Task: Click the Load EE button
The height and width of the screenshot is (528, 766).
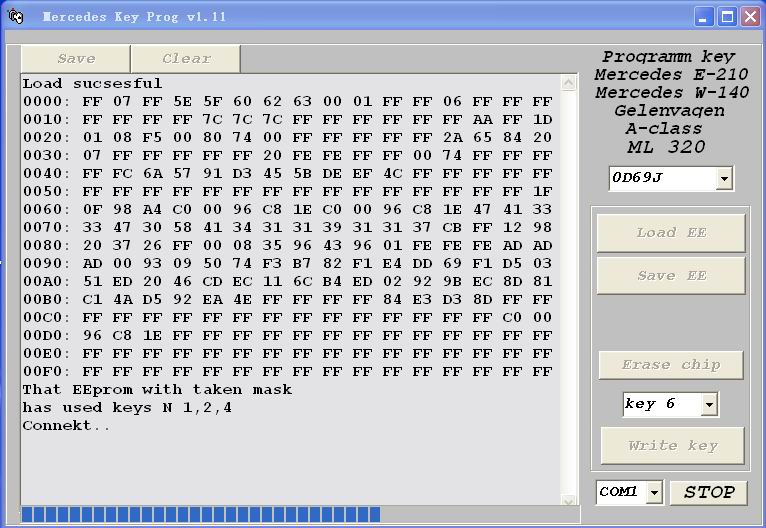Action: point(671,232)
